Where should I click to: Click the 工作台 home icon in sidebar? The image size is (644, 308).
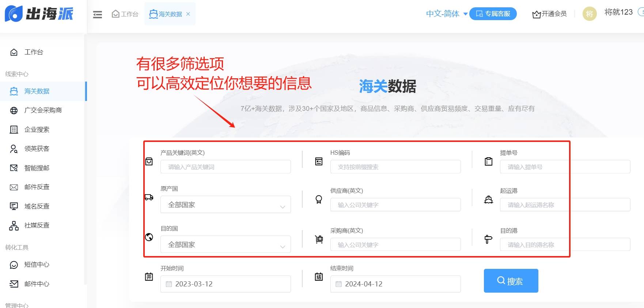(14, 52)
